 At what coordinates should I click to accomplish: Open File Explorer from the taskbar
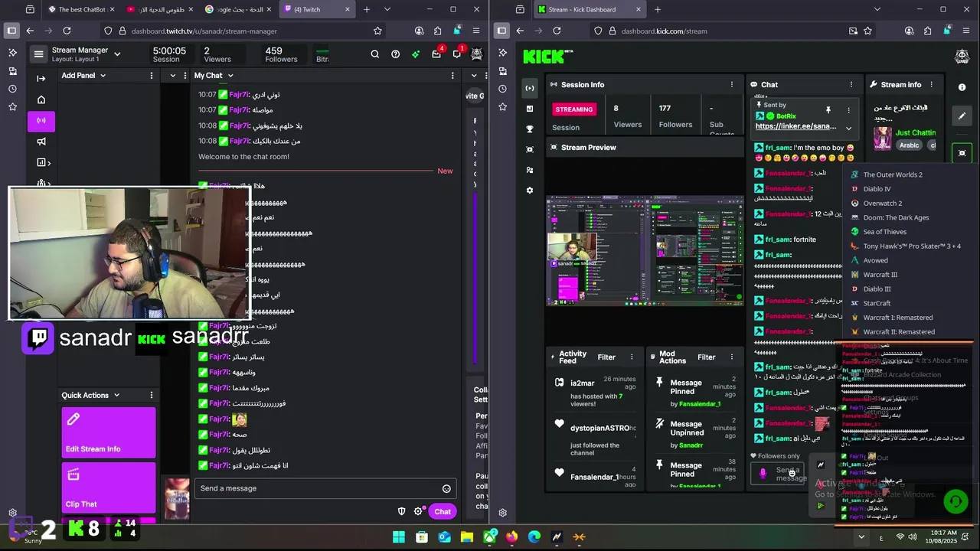pyautogui.click(x=466, y=537)
